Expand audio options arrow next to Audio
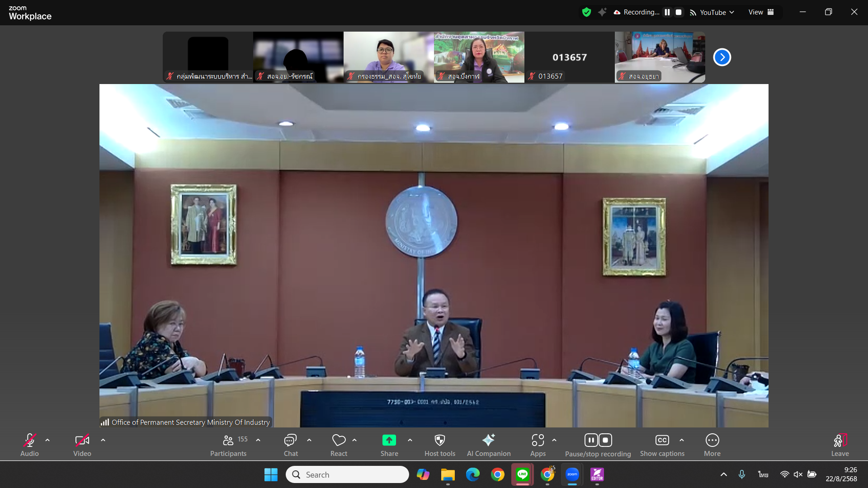The image size is (868, 488). (47, 440)
